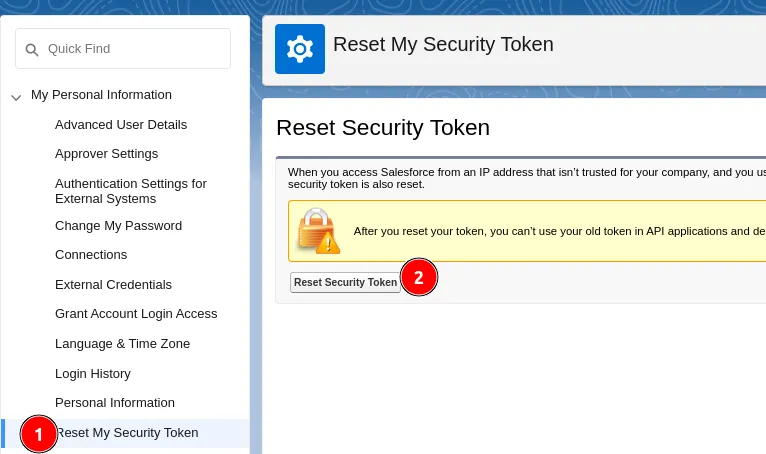Select Reset My Security Token item
Image resolution: width=766 pixels, height=454 pixels.
pyautogui.click(x=125, y=433)
